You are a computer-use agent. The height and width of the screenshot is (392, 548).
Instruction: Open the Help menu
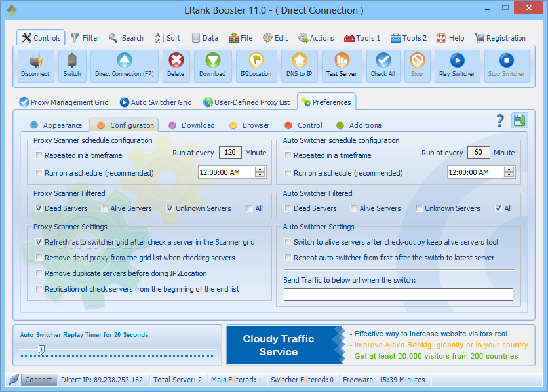[450, 38]
